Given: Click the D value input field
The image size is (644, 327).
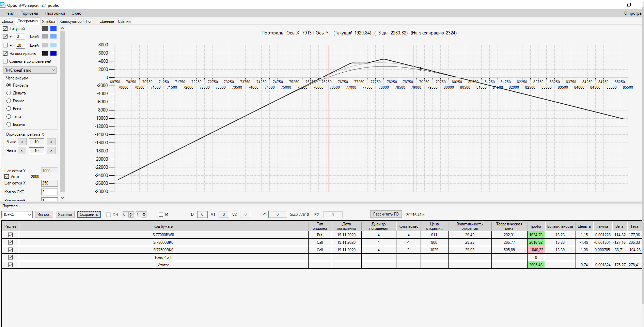Looking at the screenshot, I should tap(202, 214).
